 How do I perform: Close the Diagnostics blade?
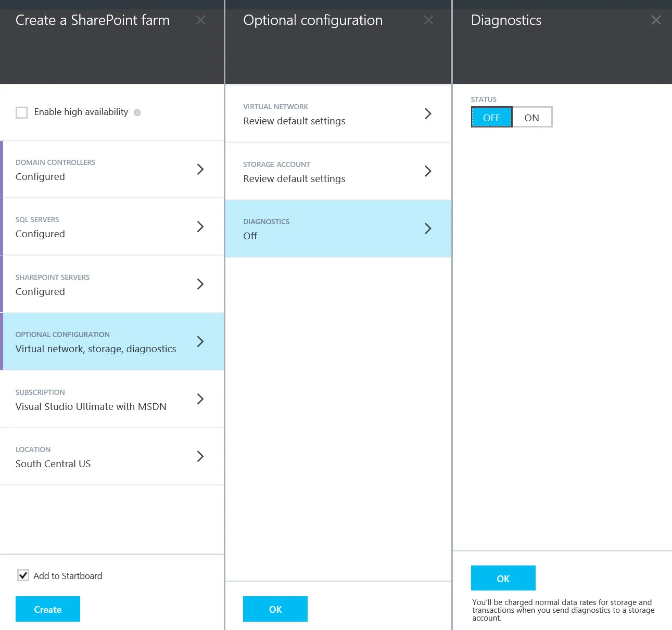pyautogui.click(x=656, y=20)
